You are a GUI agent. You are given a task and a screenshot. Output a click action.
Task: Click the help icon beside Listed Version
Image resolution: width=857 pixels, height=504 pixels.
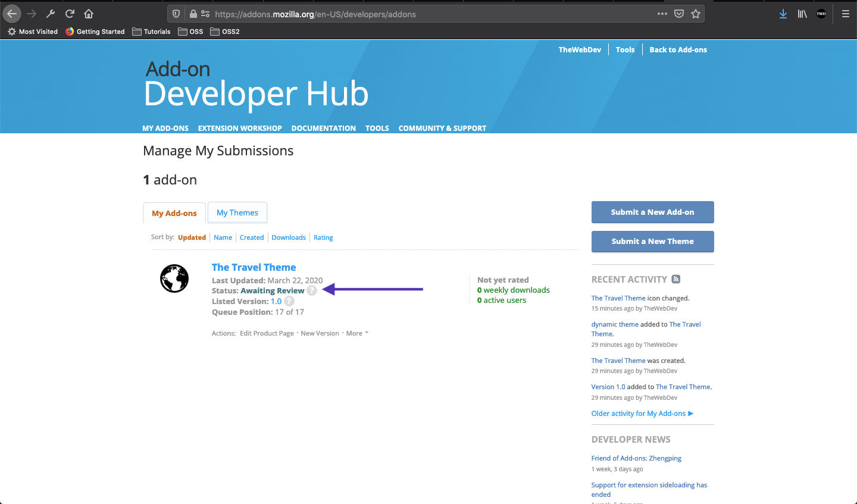289,301
